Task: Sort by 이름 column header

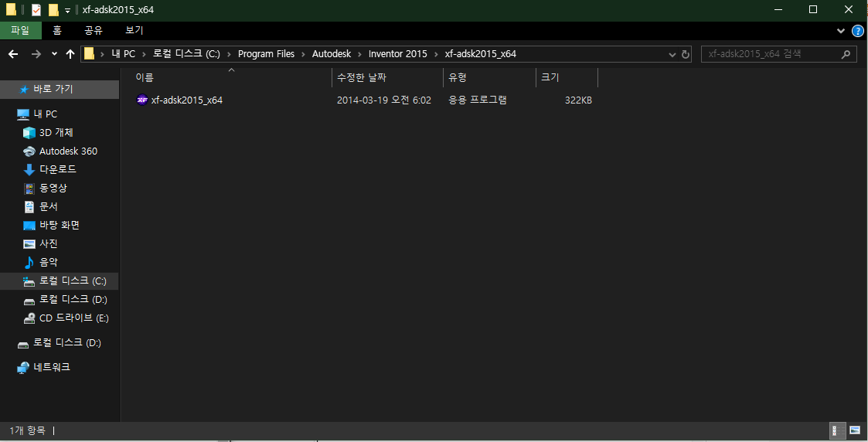Action: click(233, 77)
